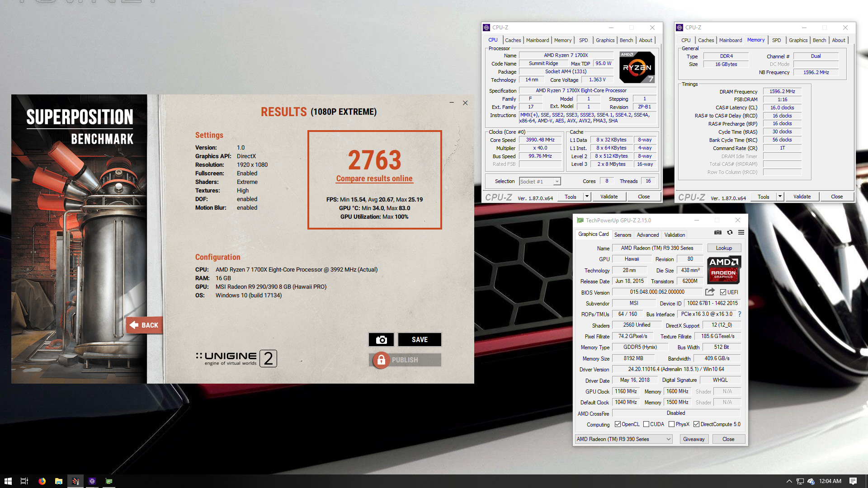Minimize the Superposition results window
This screenshot has height=488, width=868.
tap(451, 103)
